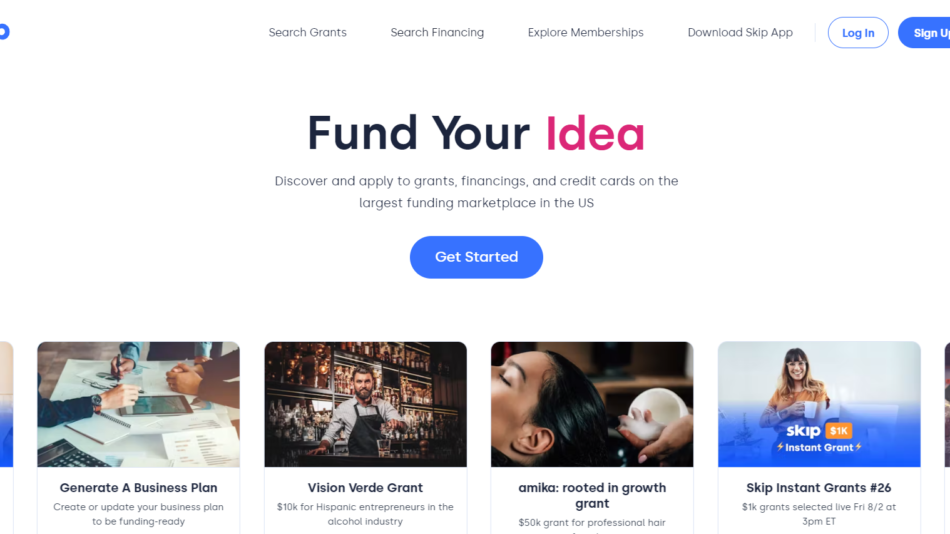This screenshot has width=950, height=534.
Task: Open the Vision Verde bartender image
Action: pyautogui.click(x=365, y=404)
